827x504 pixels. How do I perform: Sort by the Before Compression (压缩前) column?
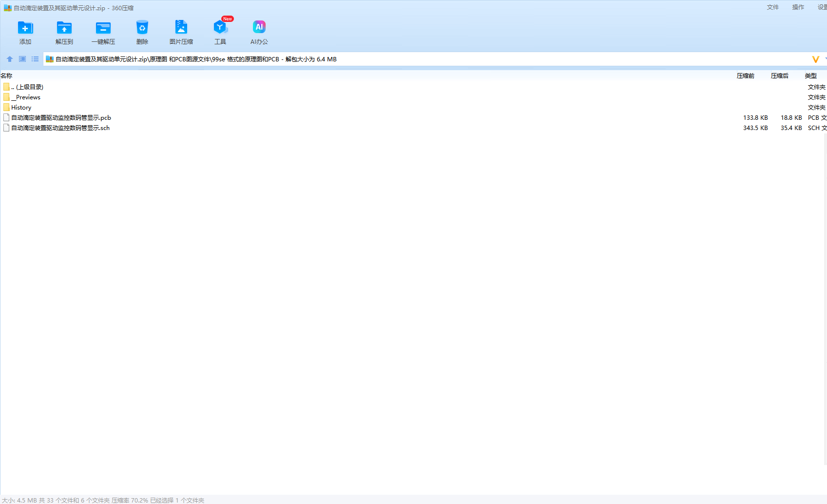pos(745,76)
